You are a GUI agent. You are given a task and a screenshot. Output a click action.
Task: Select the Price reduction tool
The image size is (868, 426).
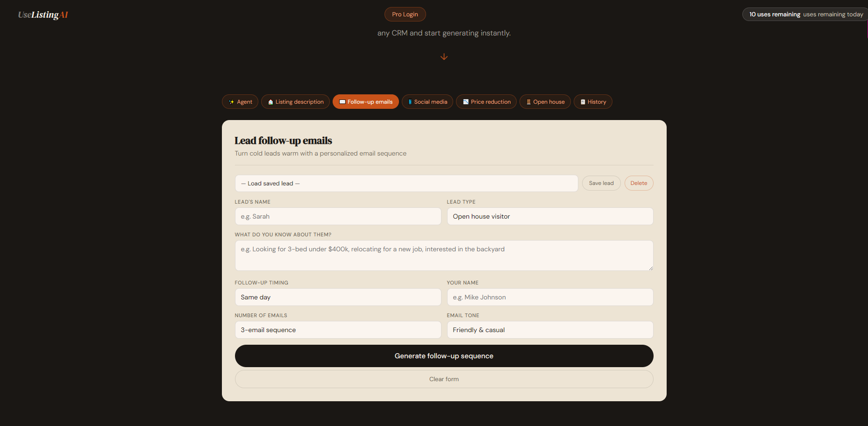[486, 101]
